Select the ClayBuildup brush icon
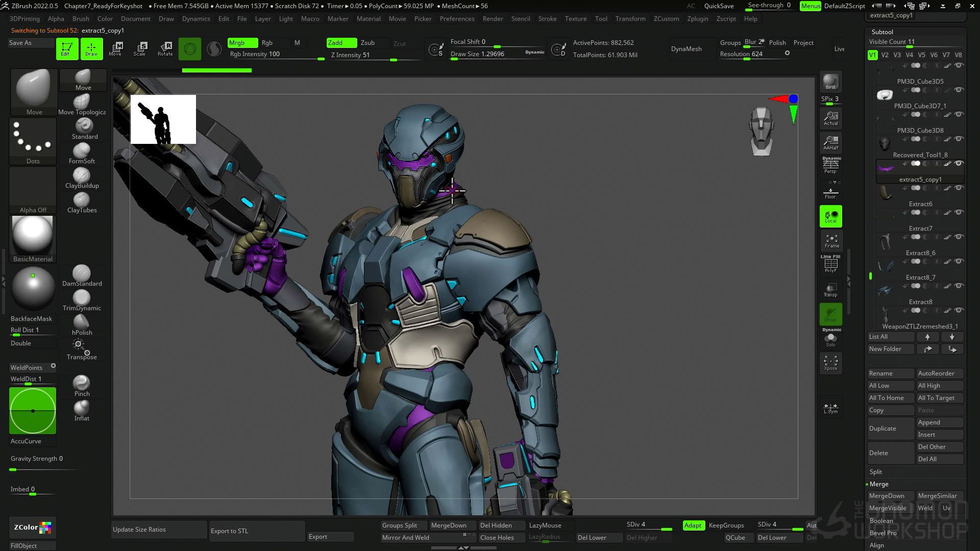Viewport: 980px width, 551px height. coord(82,175)
